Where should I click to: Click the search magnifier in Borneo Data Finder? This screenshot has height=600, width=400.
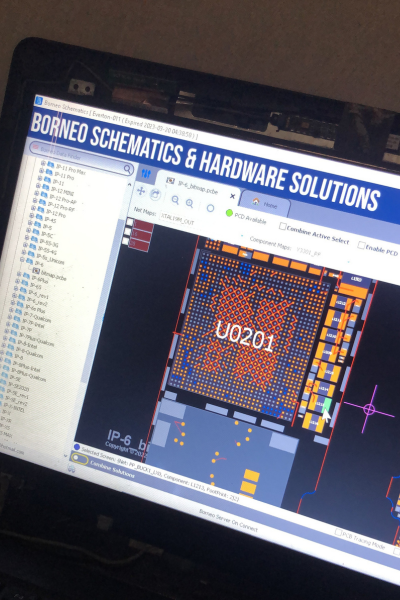click(127, 168)
